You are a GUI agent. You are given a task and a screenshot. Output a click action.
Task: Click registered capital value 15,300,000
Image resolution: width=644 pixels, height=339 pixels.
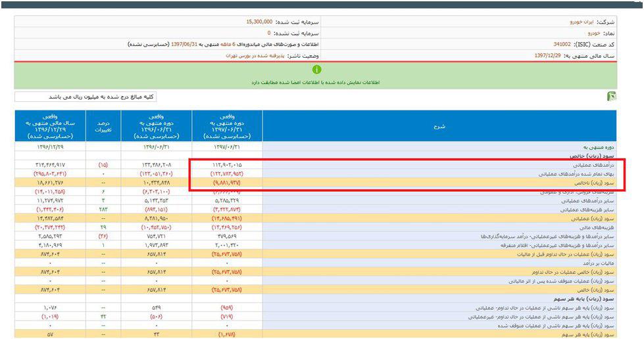259,22
